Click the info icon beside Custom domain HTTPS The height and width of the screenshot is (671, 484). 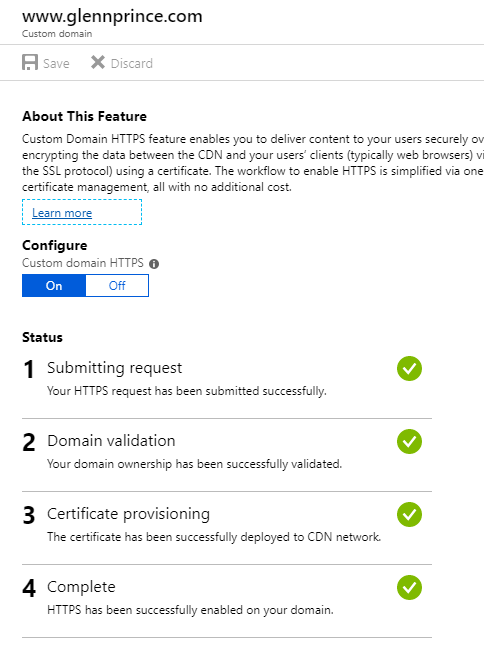pos(154,264)
